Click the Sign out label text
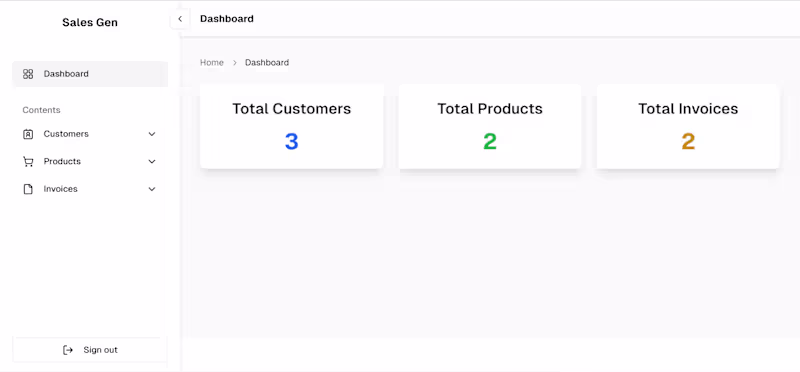The width and height of the screenshot is (800, 372). coord(101,350)
